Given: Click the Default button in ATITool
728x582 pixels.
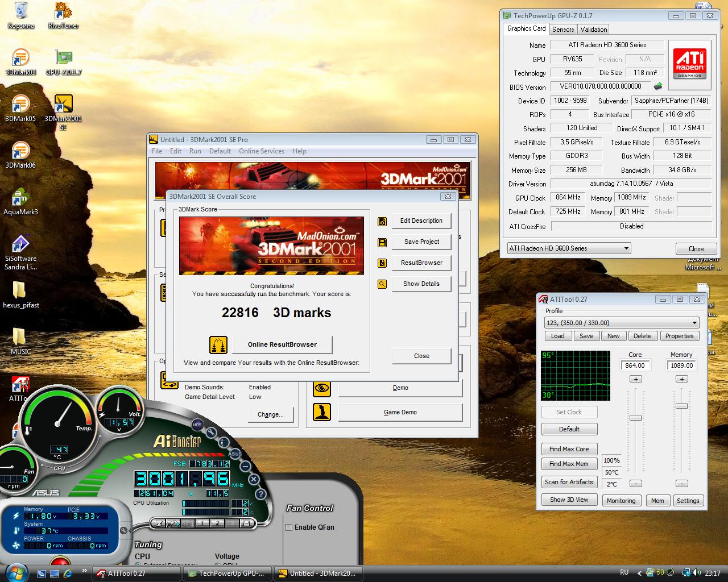Looking at the screenshot, I should [x=569, y=429].
